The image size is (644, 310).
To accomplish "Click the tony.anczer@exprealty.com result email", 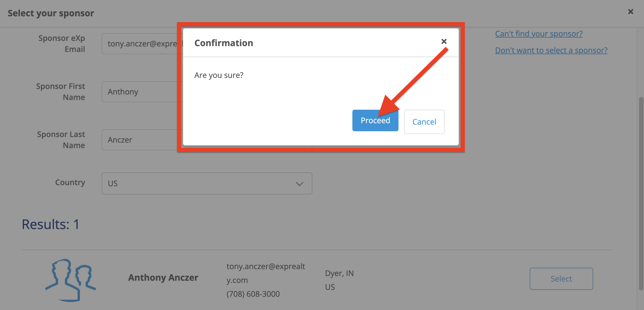I will tap(265, 273).
